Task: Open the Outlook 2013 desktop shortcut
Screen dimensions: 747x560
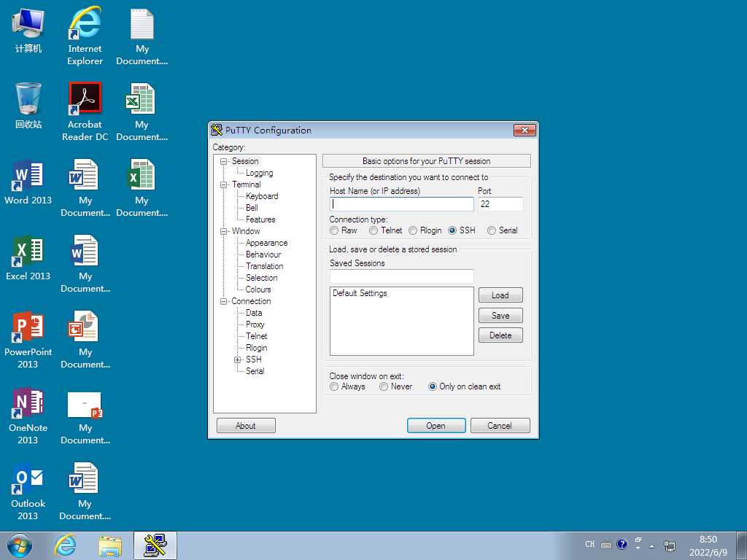Action: (x=28, y=480)
